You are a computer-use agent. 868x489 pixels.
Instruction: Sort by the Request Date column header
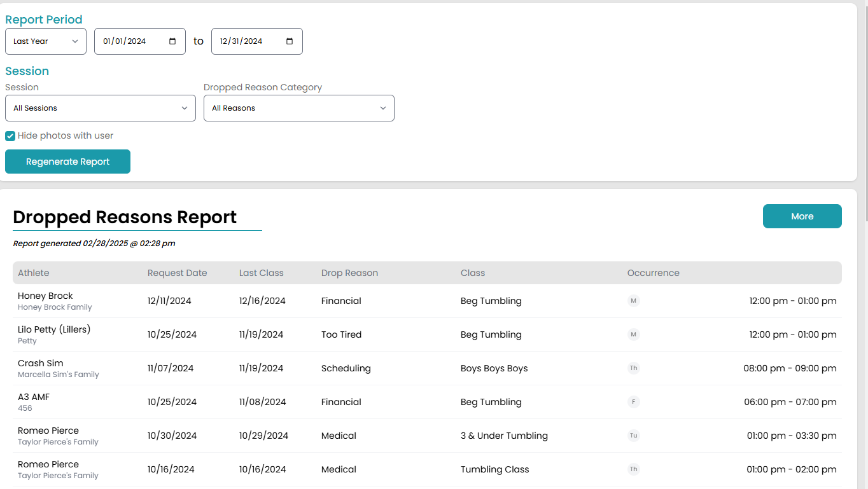pyautogui.click(x=177, y=273)
